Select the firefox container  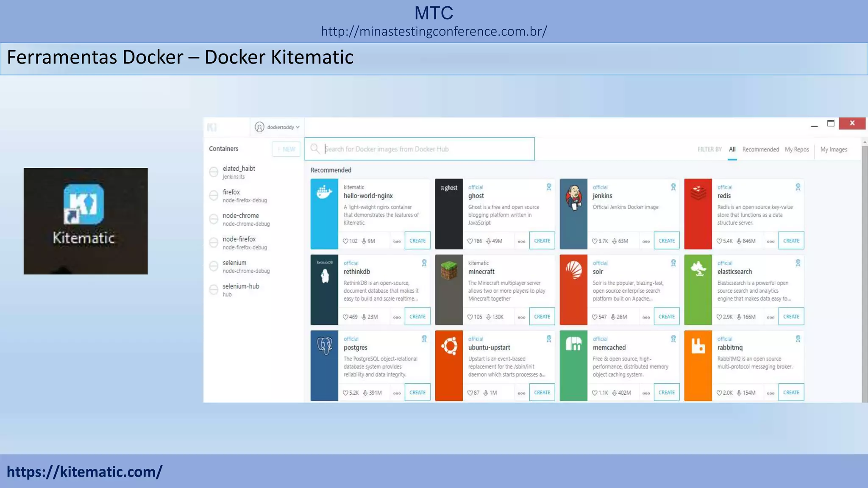coord(254,196)
